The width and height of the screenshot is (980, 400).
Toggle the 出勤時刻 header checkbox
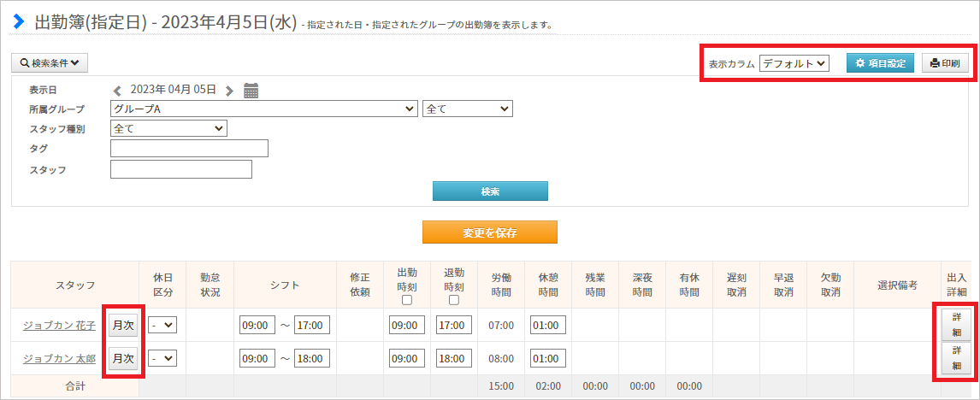(407, 300)
